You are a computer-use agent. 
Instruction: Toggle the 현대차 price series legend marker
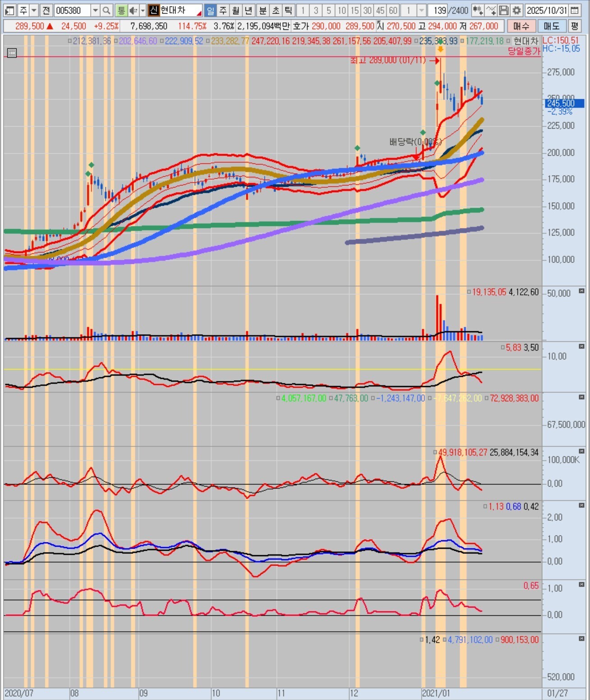click(x=508, y=41)
